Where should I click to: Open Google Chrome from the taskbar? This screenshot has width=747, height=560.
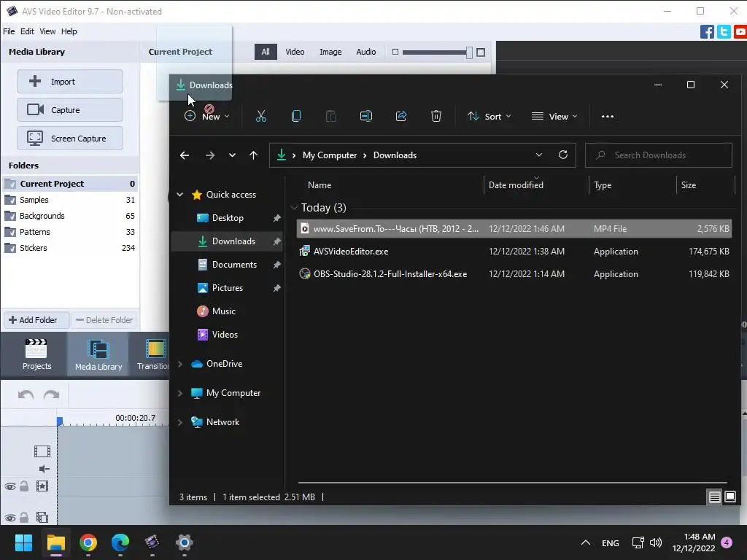pos(88,542)
